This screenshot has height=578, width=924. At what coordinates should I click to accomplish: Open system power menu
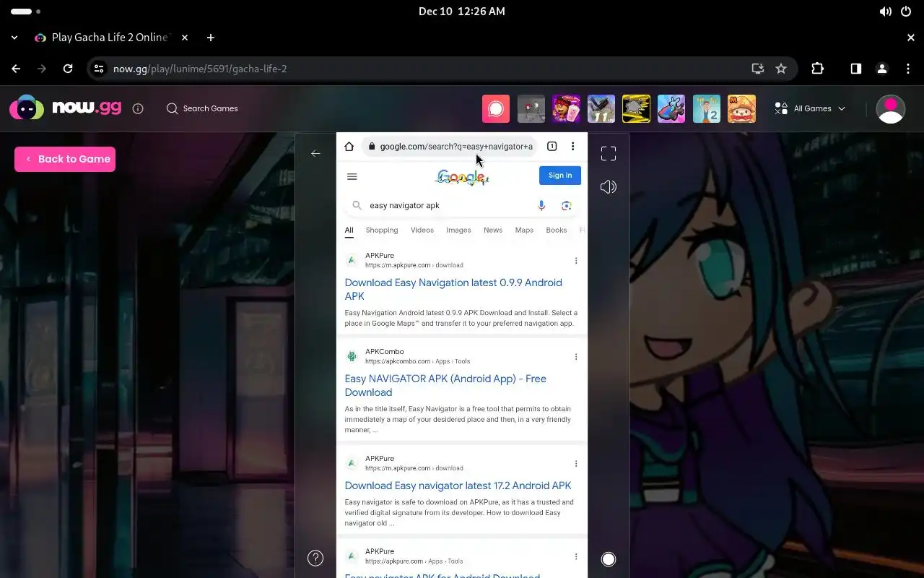coord(906,12)
